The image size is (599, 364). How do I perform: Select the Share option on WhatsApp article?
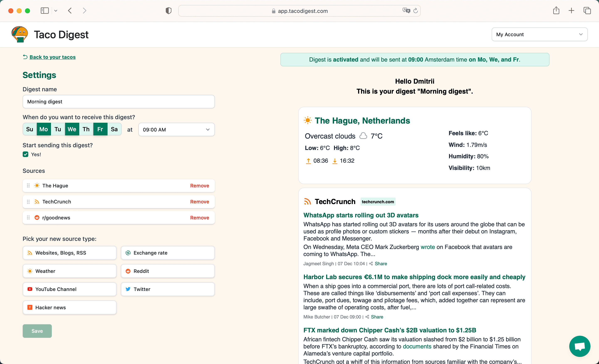(x=380, y=264)
